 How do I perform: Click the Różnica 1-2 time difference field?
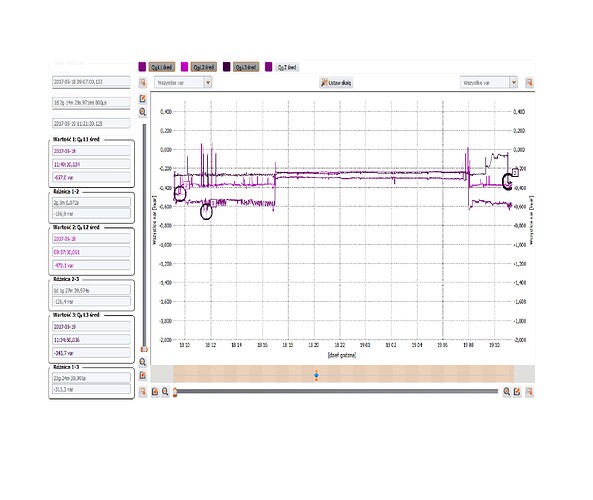point(91,203)
